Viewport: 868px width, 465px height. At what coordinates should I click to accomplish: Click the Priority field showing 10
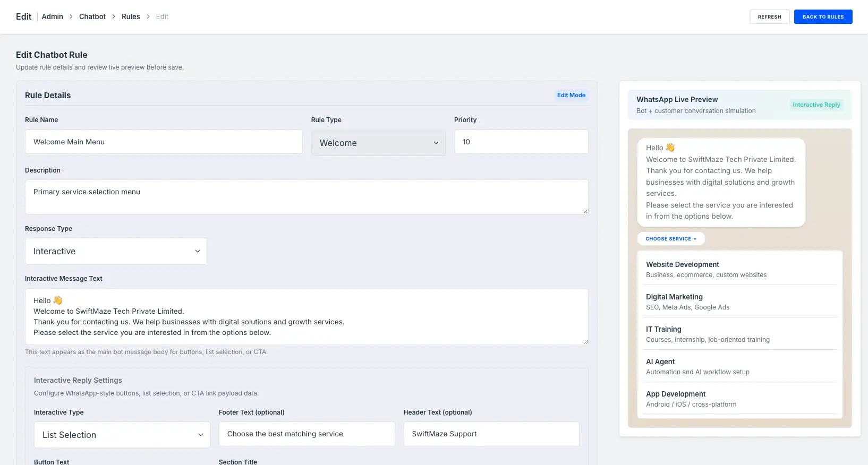coord(521,142)
